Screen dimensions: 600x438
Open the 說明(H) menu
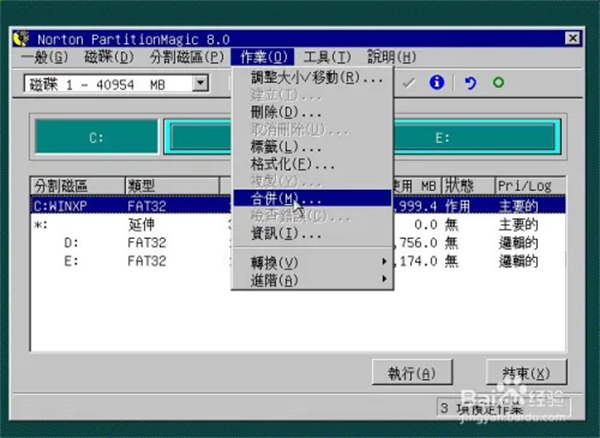pos(392,57)
